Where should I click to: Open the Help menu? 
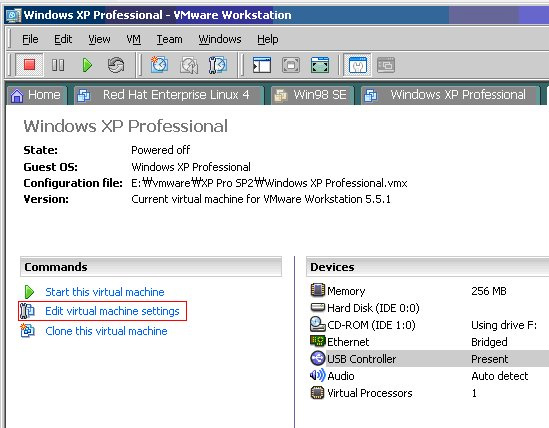267,39
